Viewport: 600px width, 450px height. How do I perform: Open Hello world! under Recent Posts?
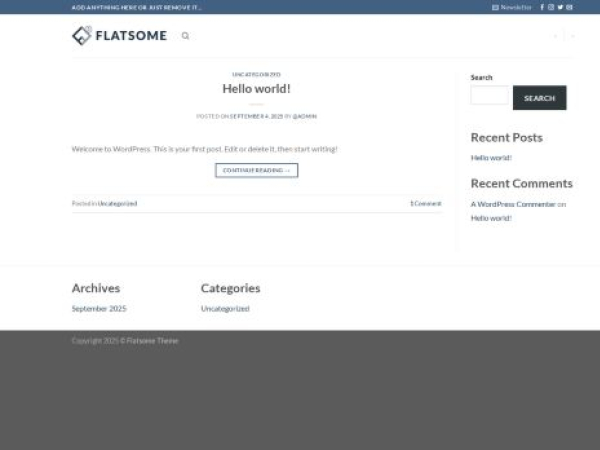491,158
